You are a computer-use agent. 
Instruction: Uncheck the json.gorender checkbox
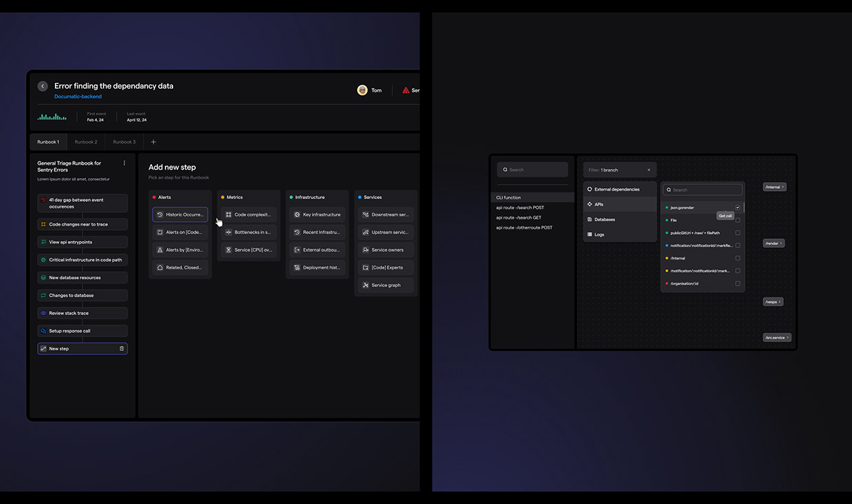pyautogui.click(x=738, y=207)
